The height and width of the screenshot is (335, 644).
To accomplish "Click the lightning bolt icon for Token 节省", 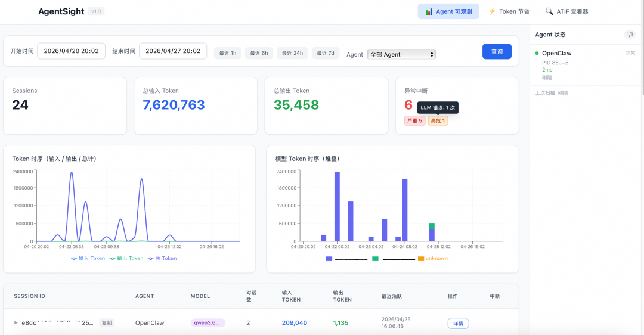I will tap(492, 11).
